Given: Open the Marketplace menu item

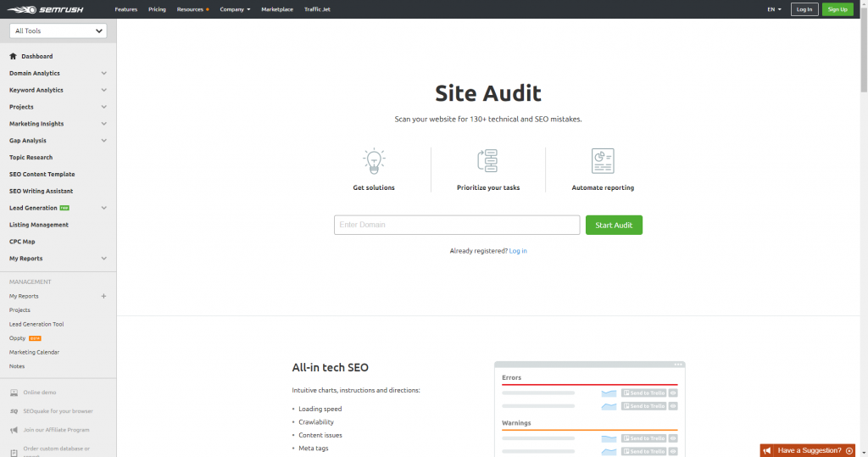Looking at the screenshot, I should point(277,9).
